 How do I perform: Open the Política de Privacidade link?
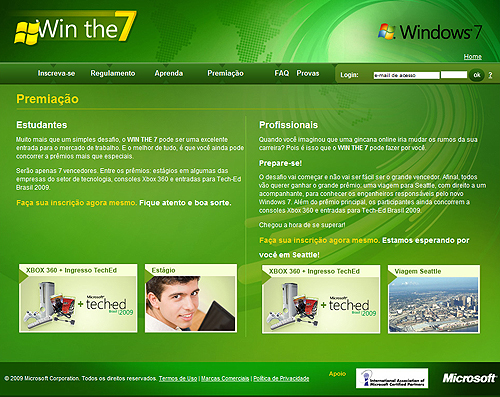[x=281, y=379]
